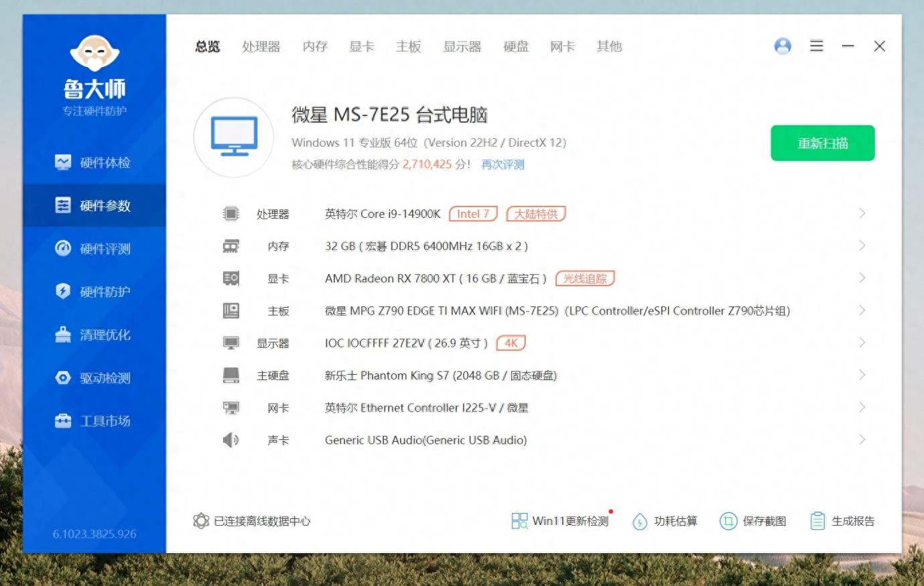Viewport: 924px width, 586px height.
Task: Open Win11更新检测 tool
Action: pos(560,521)
